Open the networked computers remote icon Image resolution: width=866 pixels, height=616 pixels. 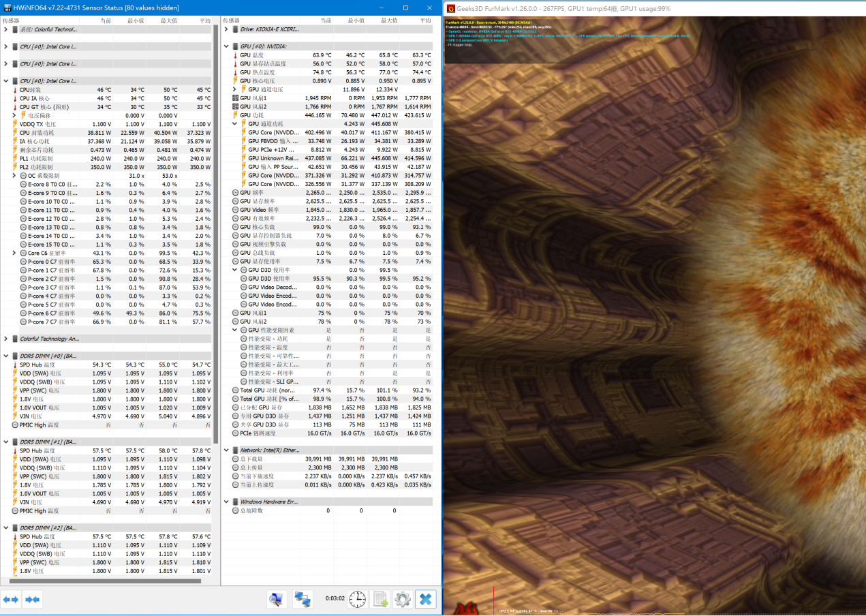pos(303,600)
